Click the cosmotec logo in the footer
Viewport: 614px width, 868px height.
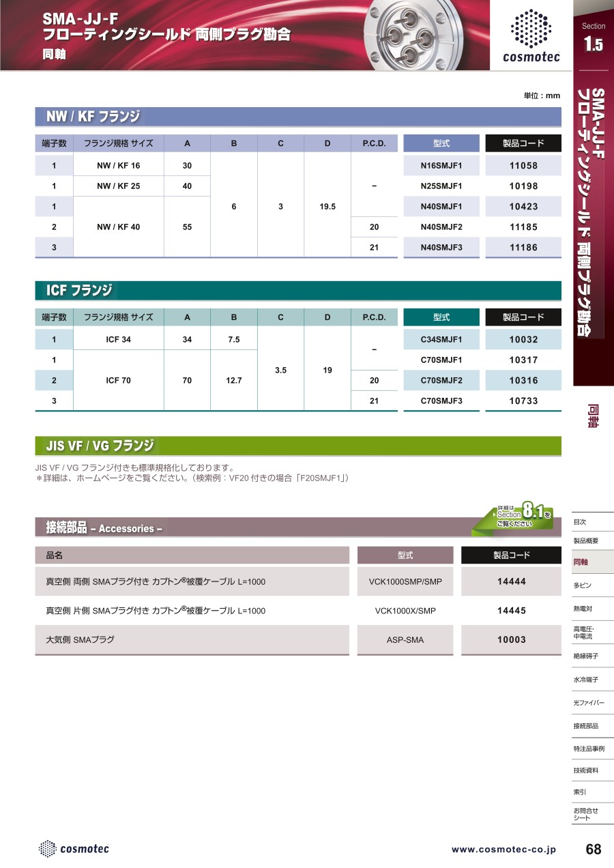(74, 849)
